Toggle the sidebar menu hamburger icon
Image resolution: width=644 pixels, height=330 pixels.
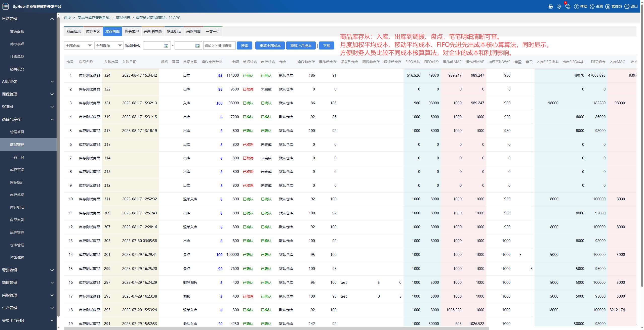tap(6, 7)
